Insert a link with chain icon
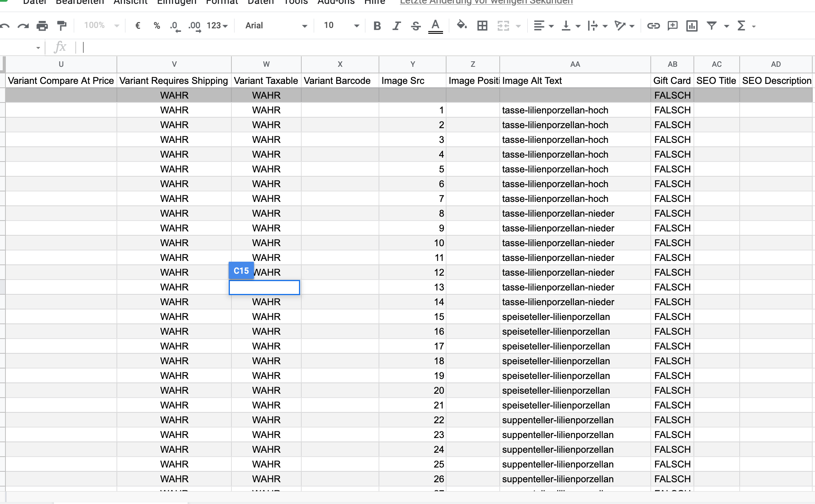This screenshot has height=504, width=815. (x=653, y=26)
